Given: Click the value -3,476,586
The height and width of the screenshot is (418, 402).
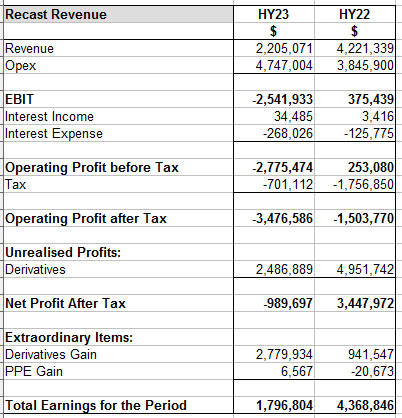Looking at the screenshot, I should [x=283, y=219].
